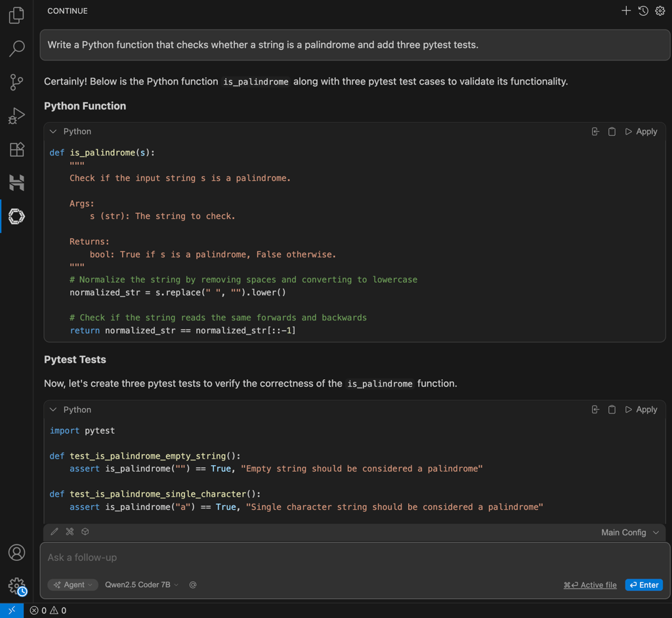Insert the pytest tests code at cursor

(x=595, y=410)
